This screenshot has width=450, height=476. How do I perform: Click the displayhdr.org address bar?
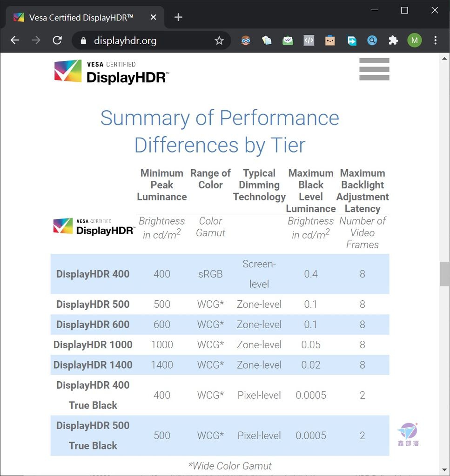[151, 40]
